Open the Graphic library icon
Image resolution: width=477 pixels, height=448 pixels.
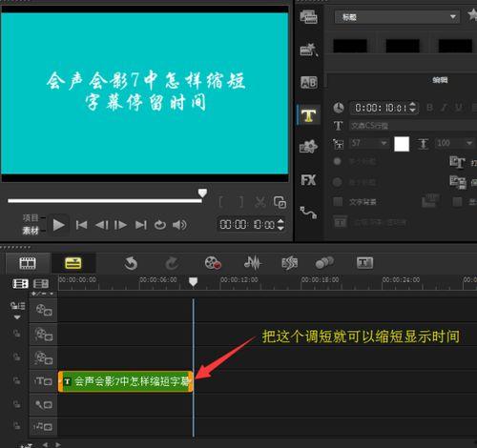[x=308, y=147]
